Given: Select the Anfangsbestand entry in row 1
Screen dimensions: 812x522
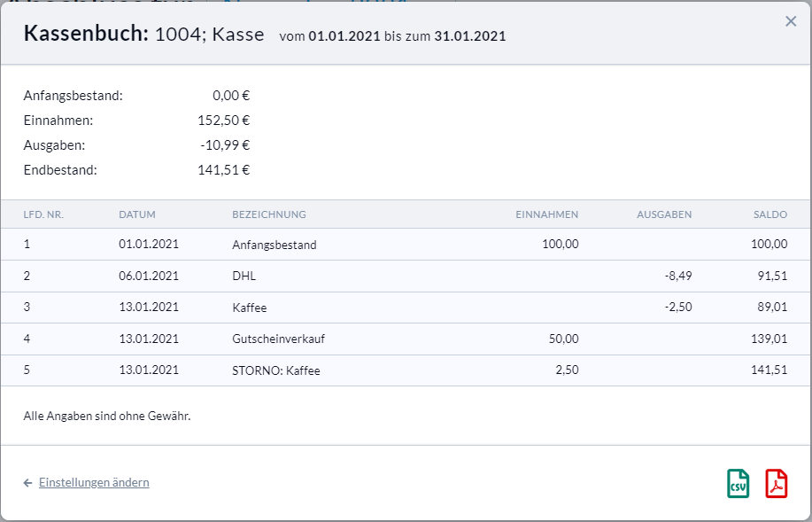Looking at the screenshot, I should (274, 245).
